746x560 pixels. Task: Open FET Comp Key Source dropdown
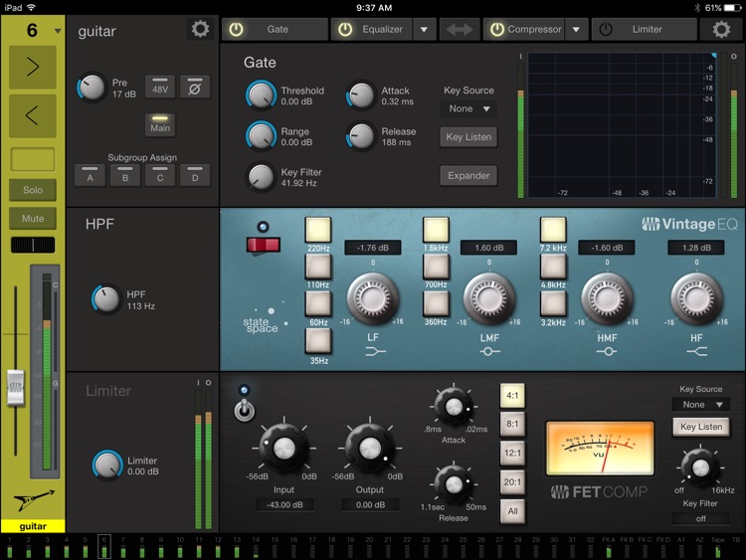[x=701, y=405]
